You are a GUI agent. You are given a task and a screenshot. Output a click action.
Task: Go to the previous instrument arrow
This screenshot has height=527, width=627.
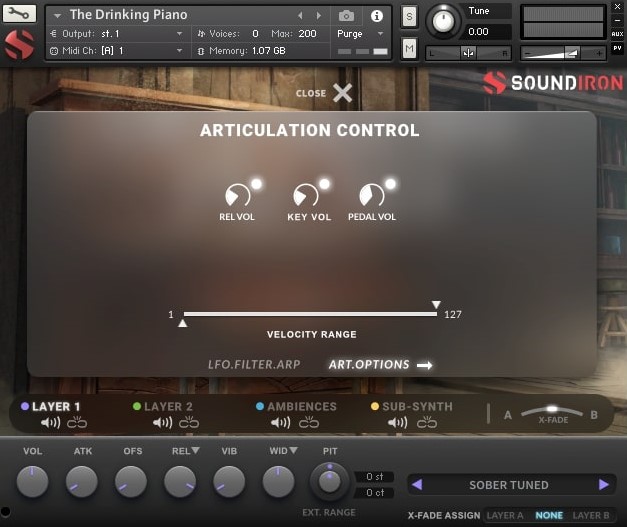(x=300, y=16)
